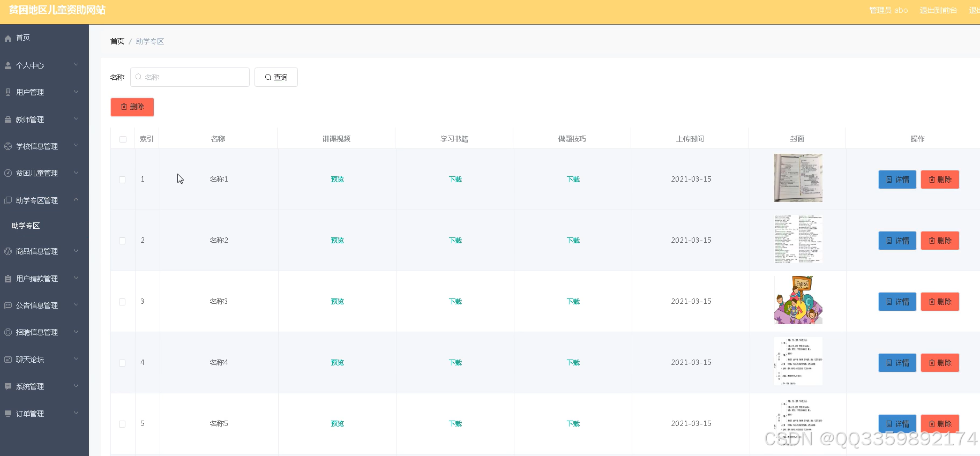Click the 系统管理 sidebar icon
The width and height of the screenshot is (980, 456).
point(8,386)
